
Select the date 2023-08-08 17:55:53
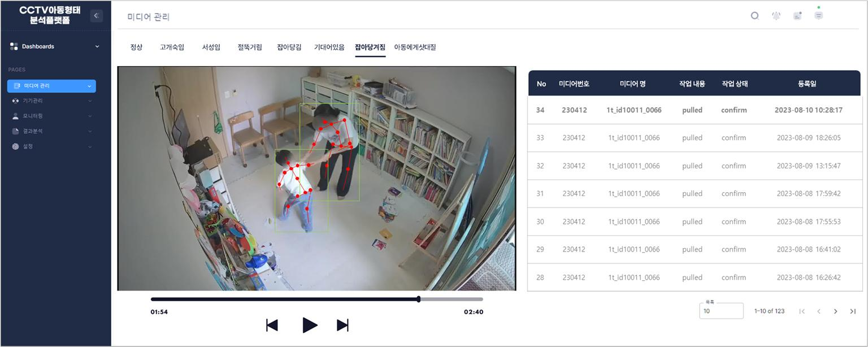point(809,222)
